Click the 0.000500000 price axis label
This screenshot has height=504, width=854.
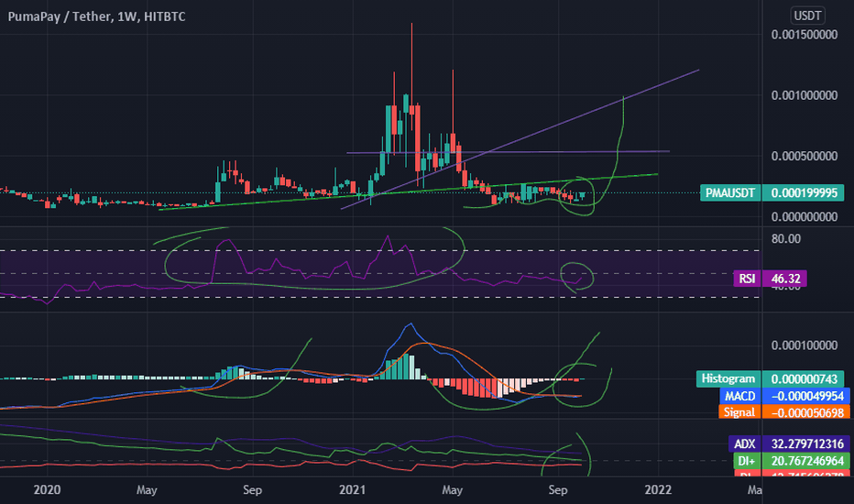tap(805, 157)
